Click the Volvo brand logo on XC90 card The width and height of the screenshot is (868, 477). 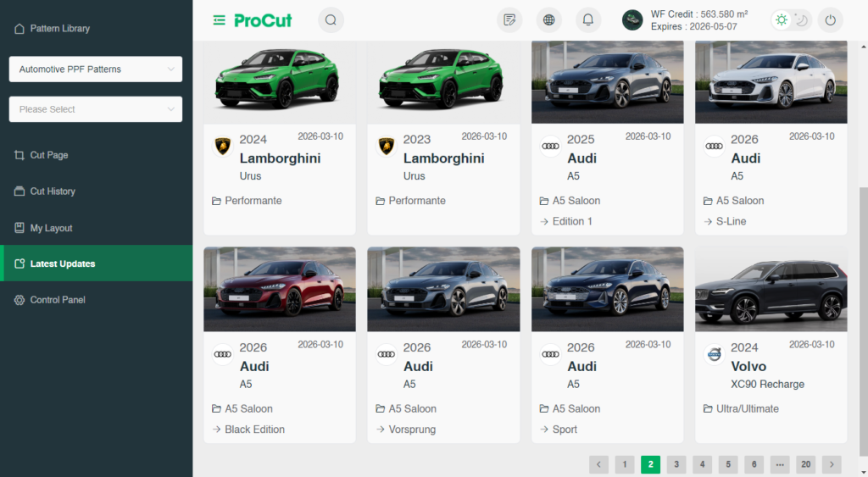pos(715,354)
